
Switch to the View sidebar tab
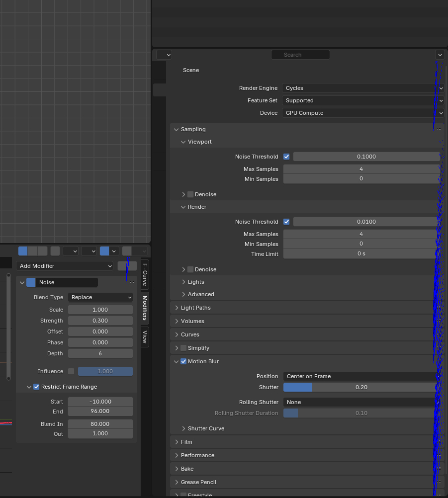click(x=145, y=337)
